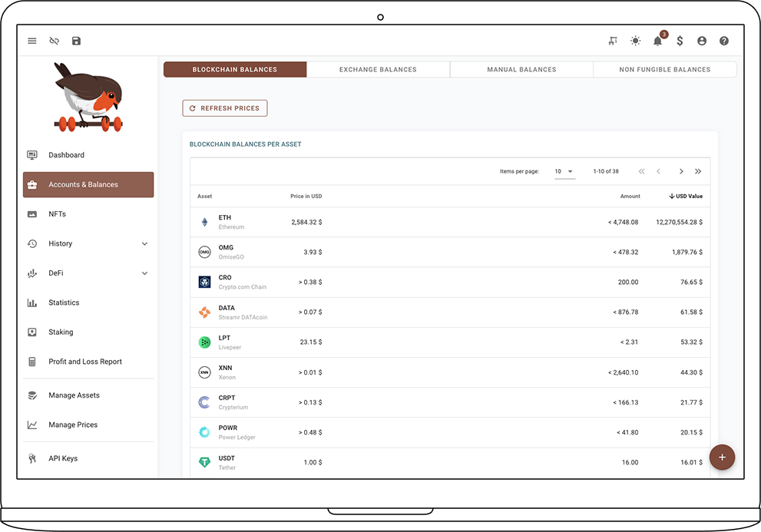Select XNN amount < 2,640.10
The height and width of the screenshot is (532, 761).
tap(624, 373)
